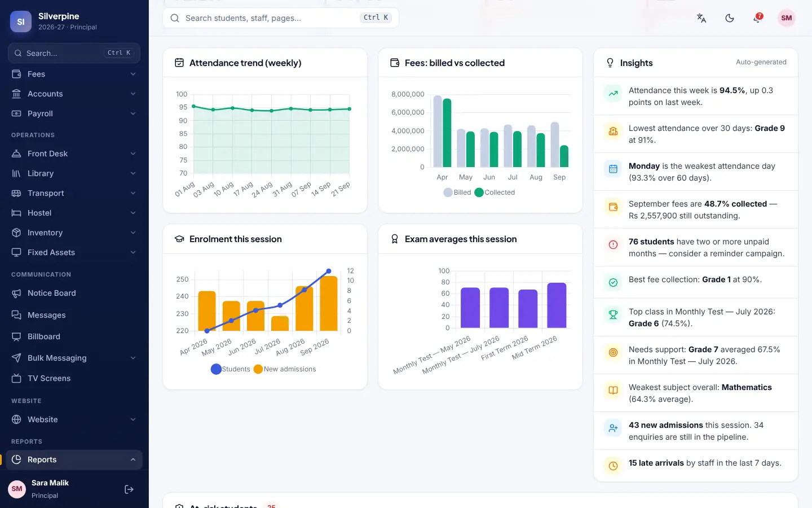Click the Fees wallet icon in sidebar
812x508 pixels.
[16, 74]
